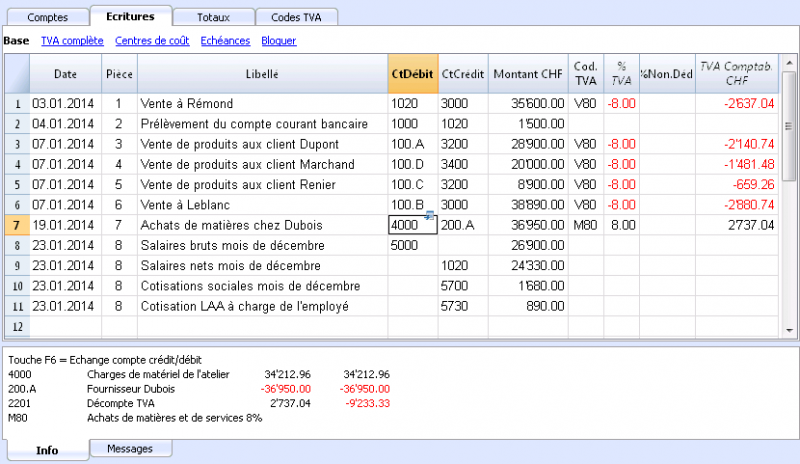Click the debit account cell 100.D
The width and height of the screenshot is (800, 464).
click(413, 164)
